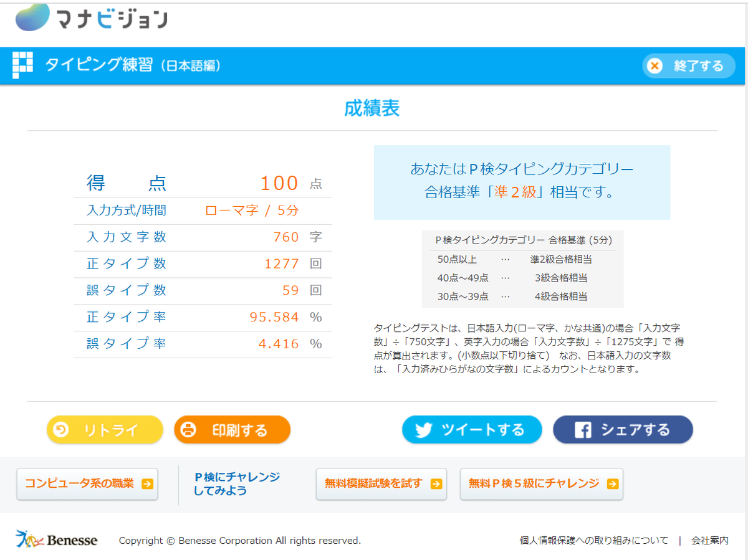The width and height of the screenshot is (748, 560).
Task: Open 無料模擬試験を試す link
Action: tap(381, 484)
